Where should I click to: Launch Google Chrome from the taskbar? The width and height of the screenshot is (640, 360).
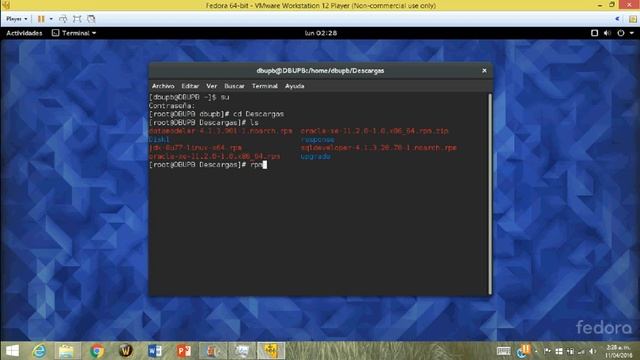pos(97,351)
